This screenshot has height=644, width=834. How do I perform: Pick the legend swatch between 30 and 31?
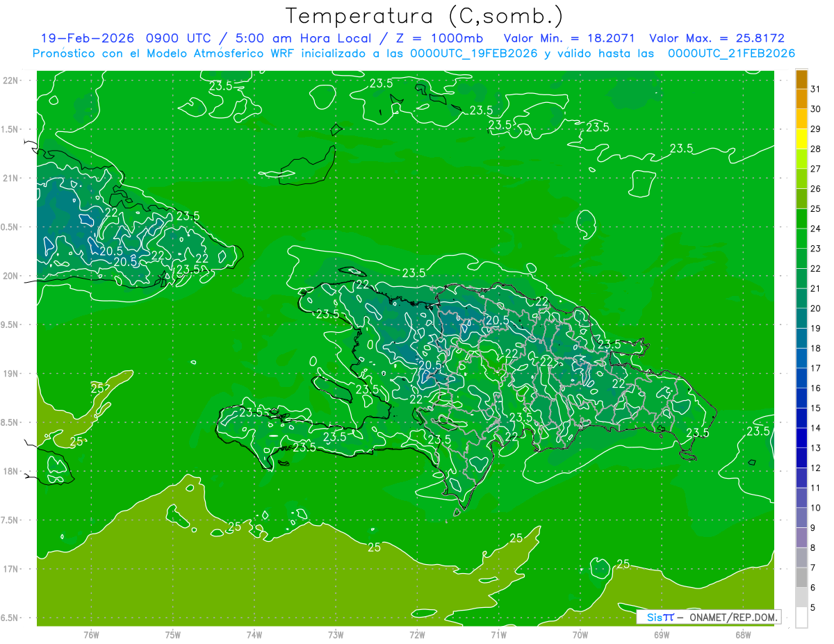coord(801,99)
